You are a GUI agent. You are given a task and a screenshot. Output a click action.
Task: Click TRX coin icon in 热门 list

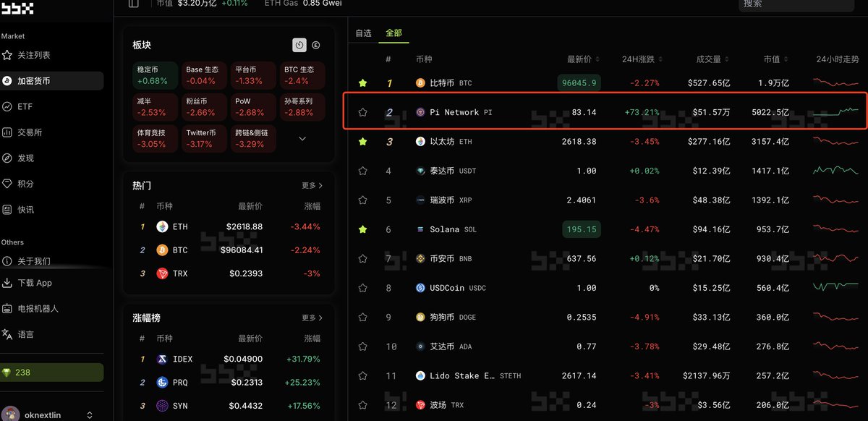point(162,273)
